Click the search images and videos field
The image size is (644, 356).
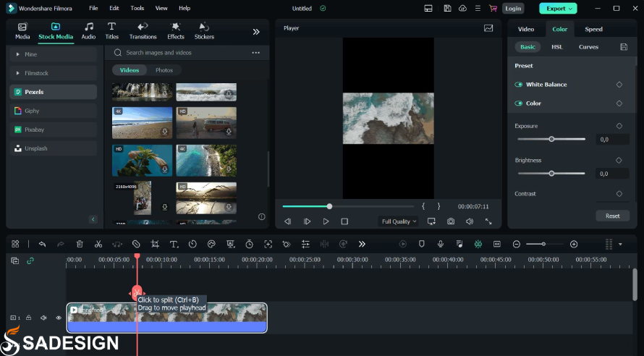pyautogui.click(x=181, y=53)
